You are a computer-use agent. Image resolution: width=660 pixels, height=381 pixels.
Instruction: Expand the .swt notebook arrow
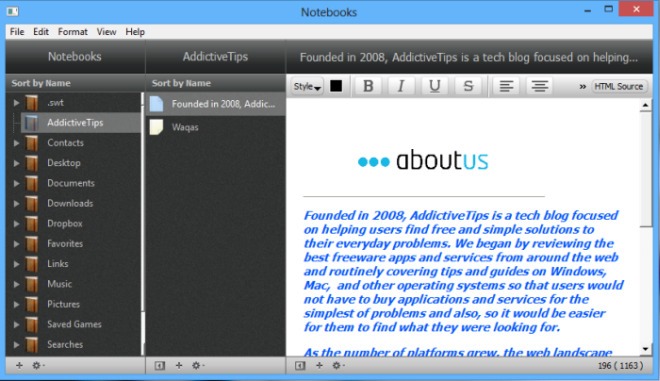[x=16, y=103]
